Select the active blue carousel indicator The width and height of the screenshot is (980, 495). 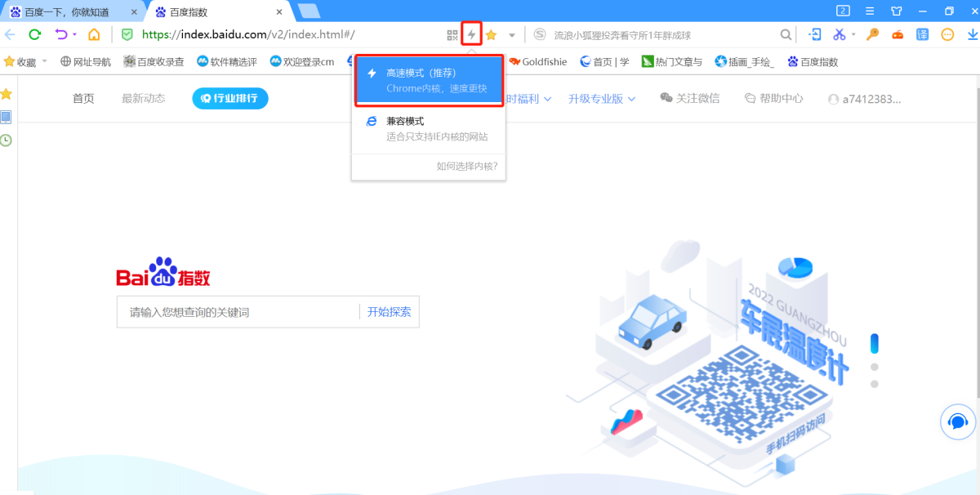(874, 343)
